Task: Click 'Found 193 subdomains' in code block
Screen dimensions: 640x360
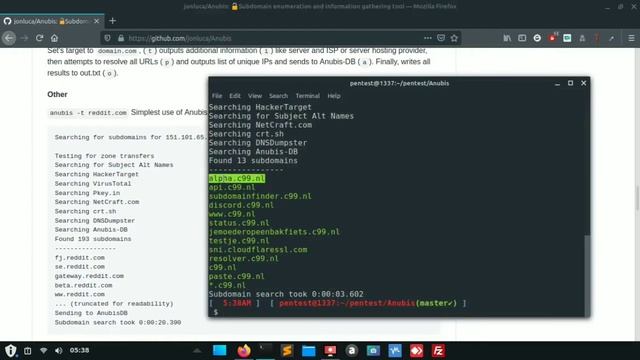Action: pyautogui.click(x=93, y=239)
